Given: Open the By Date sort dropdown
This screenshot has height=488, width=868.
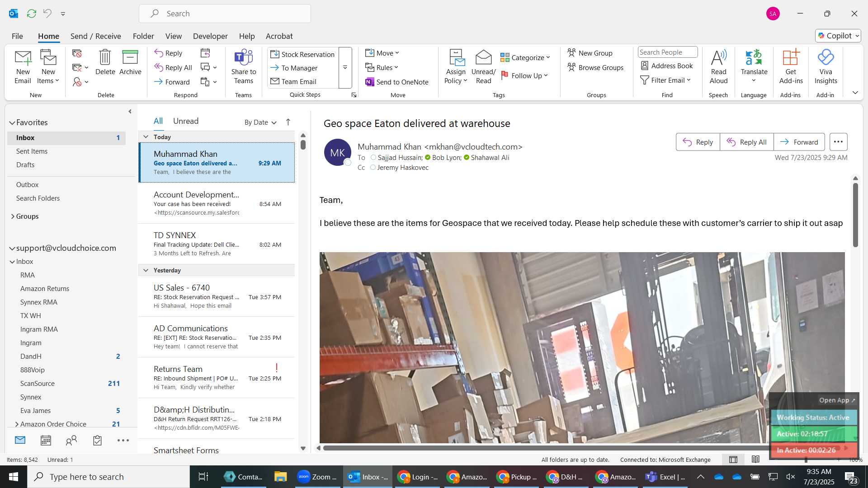Looking at the screenshot, I should [x=260, y=122].
